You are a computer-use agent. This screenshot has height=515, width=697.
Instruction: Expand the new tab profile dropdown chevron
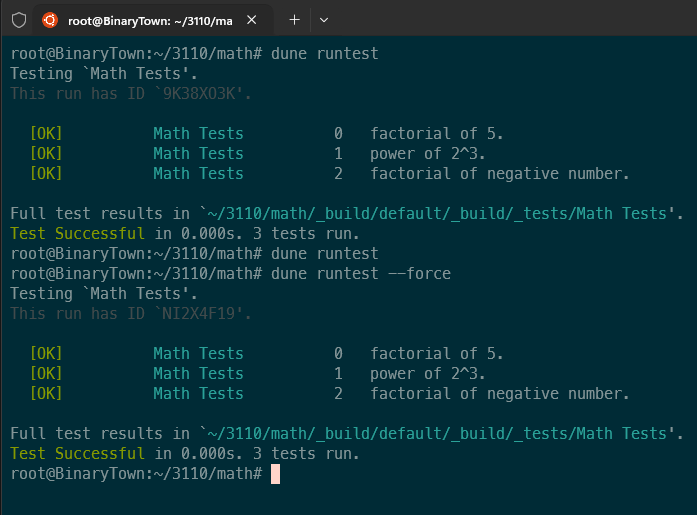click(323, 20)
